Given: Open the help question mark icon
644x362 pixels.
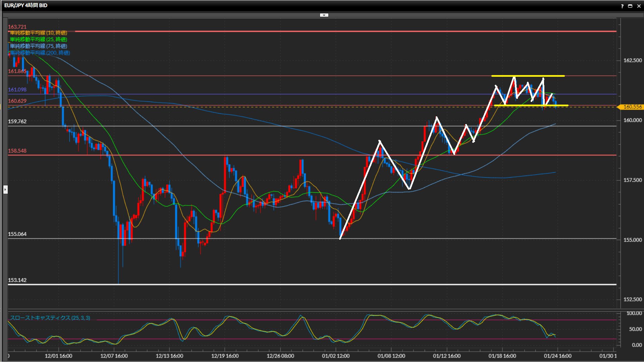Looking at the screenshot, I should click(x=622, y=6).
